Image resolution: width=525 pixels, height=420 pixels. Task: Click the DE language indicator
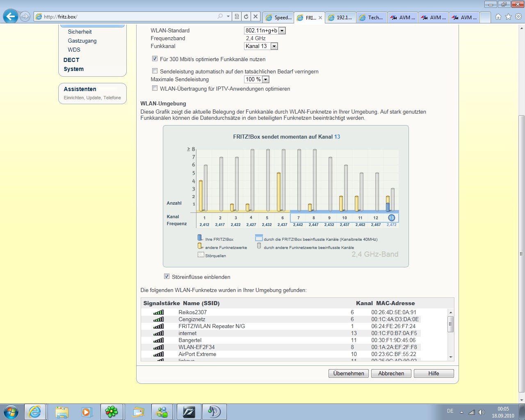pos(450,411)
